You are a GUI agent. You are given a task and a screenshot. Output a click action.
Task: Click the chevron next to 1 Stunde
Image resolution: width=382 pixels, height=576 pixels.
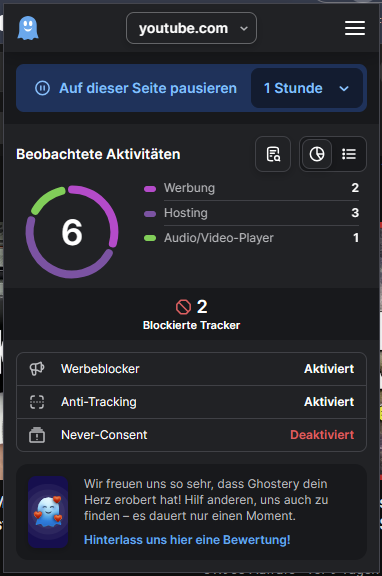[x=344, y=89]
